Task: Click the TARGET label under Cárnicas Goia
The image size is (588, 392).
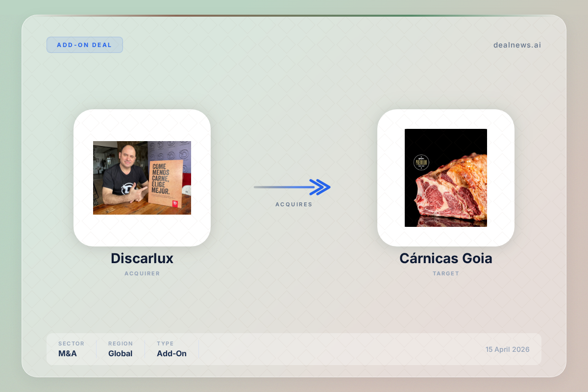Action: [x=445, y=273]
